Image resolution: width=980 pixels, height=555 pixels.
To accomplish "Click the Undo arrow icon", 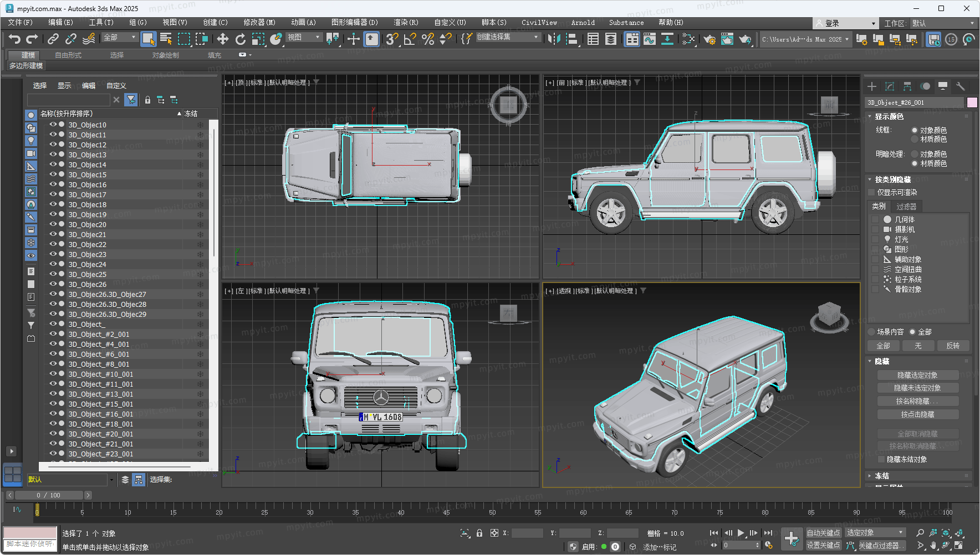I will [x=15, y=39].
